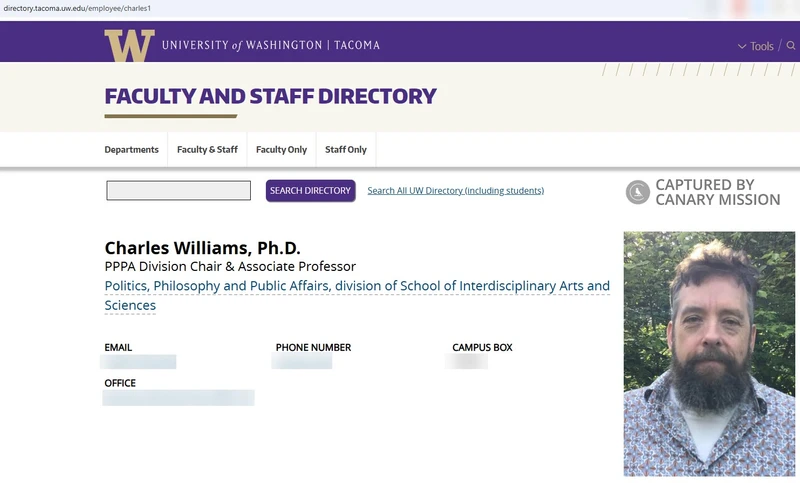This screenshot has width=800, height=483.
Task: Focus the directory search text field
Action: 179,190
